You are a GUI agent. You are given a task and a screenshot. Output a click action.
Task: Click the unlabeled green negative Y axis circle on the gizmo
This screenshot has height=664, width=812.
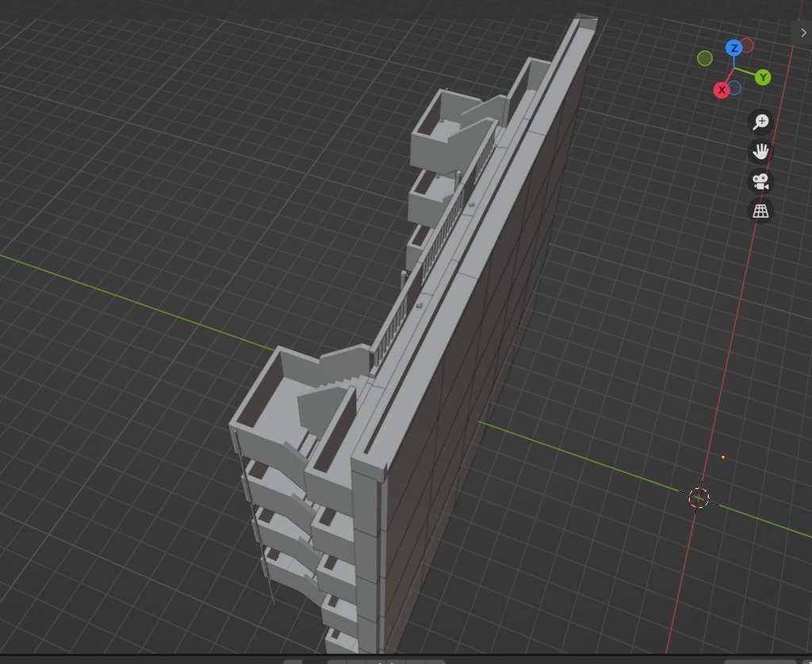[x=705, y=59]
